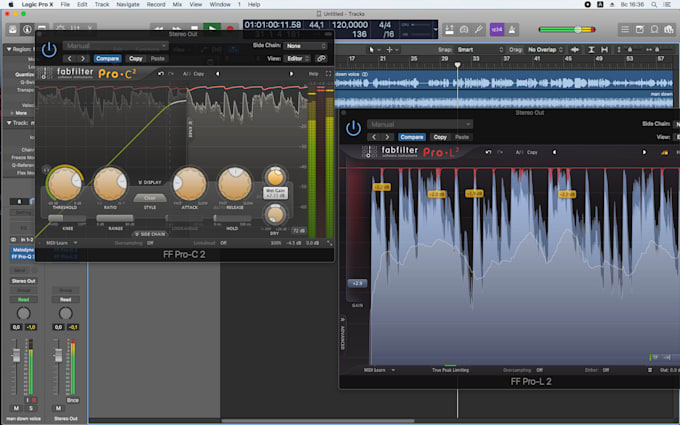Open the MIDI Learn menu in Pro-L 2

[x=379, y=370]
